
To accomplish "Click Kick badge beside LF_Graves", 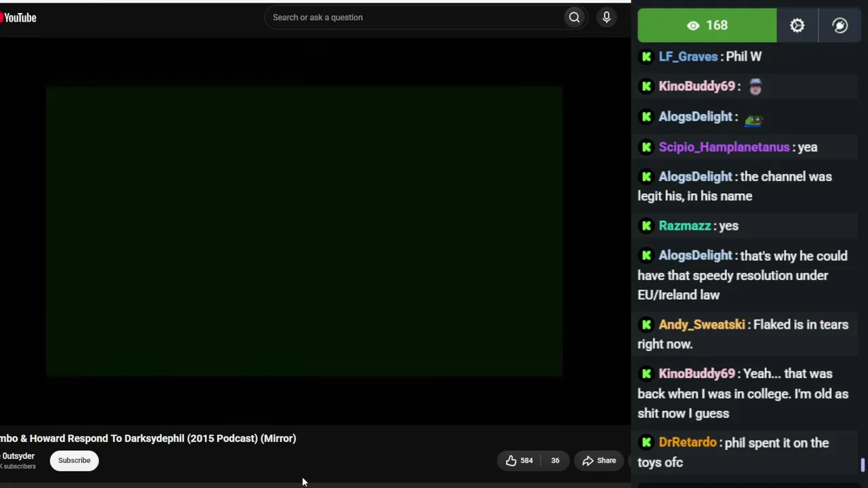I will (646, 57).
